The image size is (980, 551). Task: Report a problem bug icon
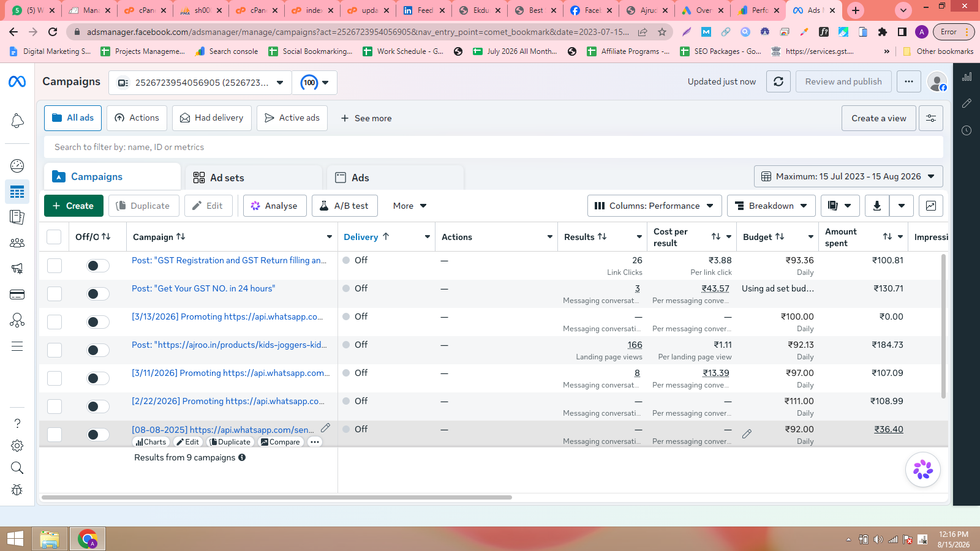click(x=17, y=490)
